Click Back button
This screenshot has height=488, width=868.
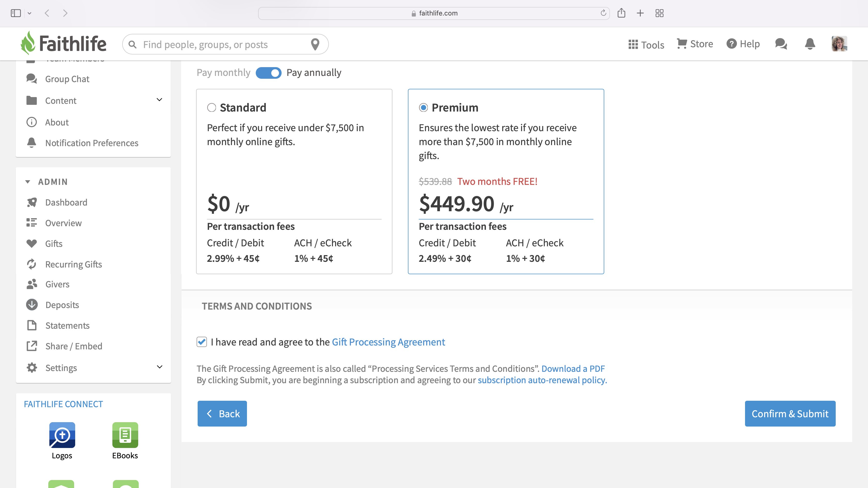pos(222,414)
